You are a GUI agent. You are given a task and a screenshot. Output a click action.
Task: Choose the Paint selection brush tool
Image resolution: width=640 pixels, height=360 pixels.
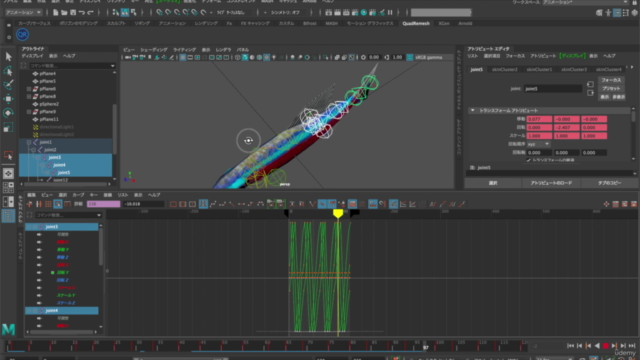[x=8, y=85]
